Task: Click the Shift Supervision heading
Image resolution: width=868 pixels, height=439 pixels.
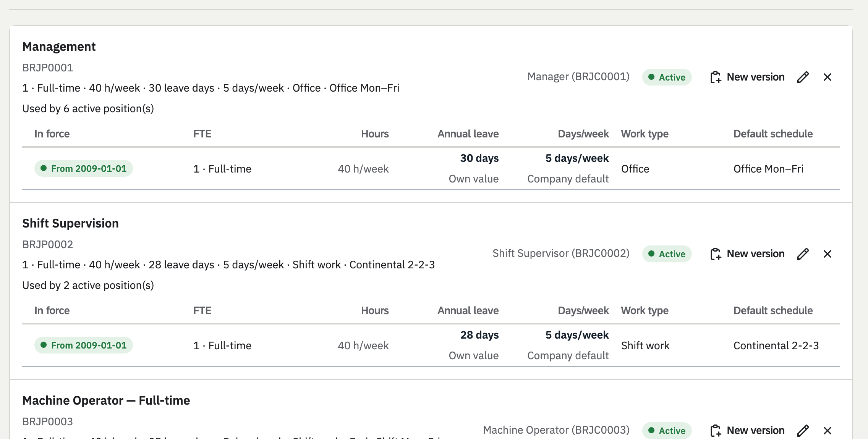Action: (70, 223)
